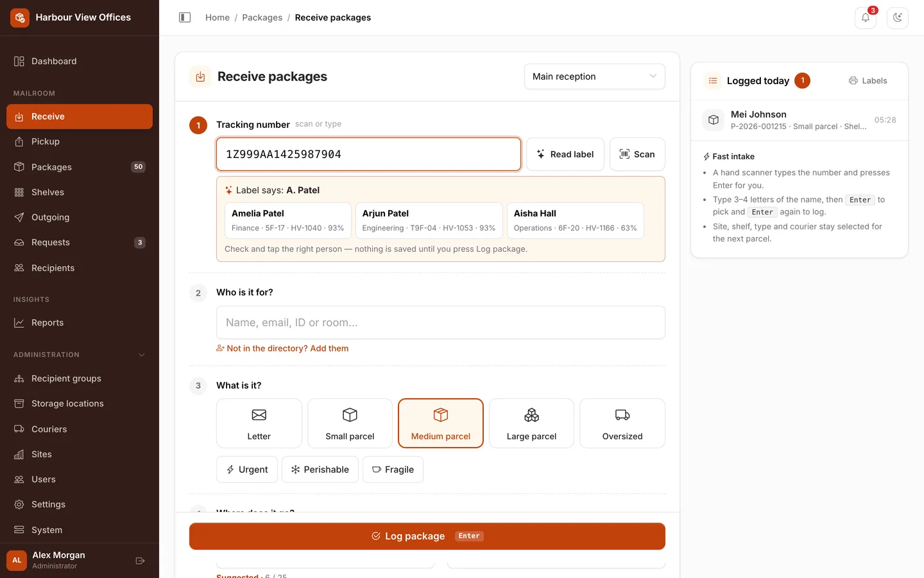Collapse the Administration section chevron
Viewport: 924px width, 578px height.
(x=142, y=355)
